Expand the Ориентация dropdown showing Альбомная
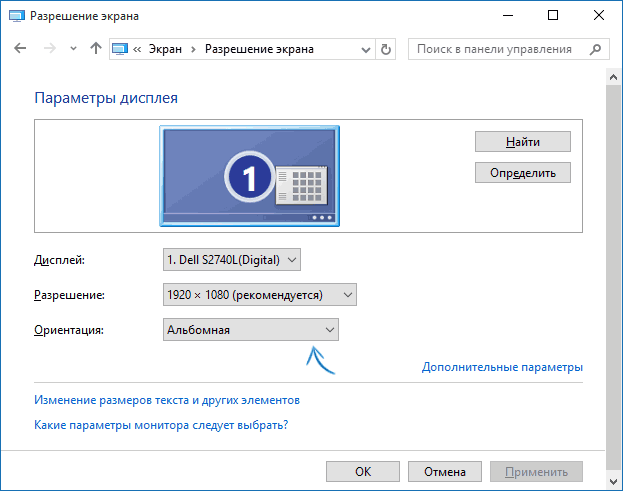This screenshot has width=623, height=491. (250, 329)
